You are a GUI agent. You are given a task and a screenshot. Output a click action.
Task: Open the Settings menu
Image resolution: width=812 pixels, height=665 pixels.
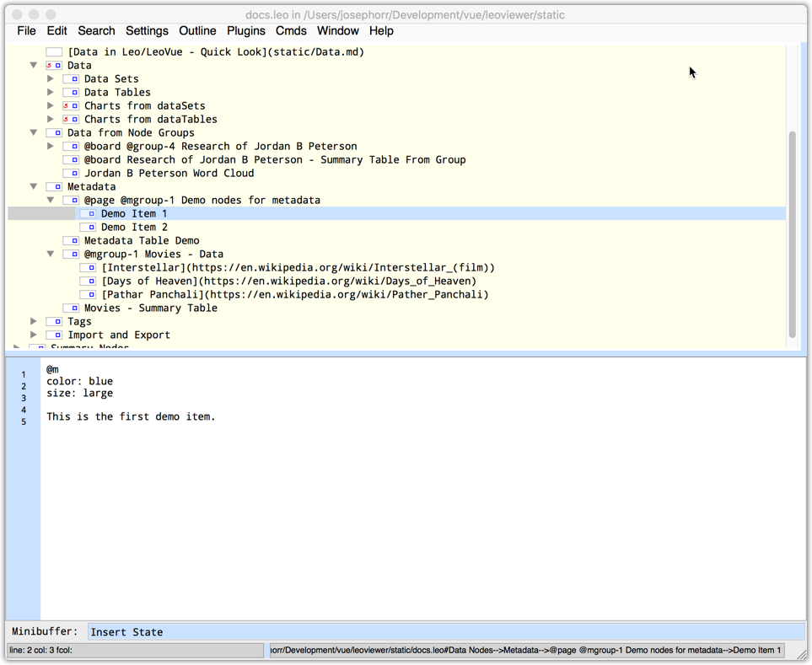click(147, 31)
